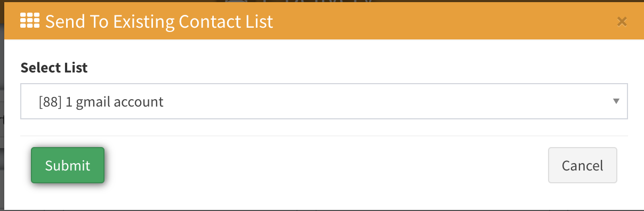Click the nine-square grid icon beside title
The image size is (644, 211).
click(x=30, y=20)
